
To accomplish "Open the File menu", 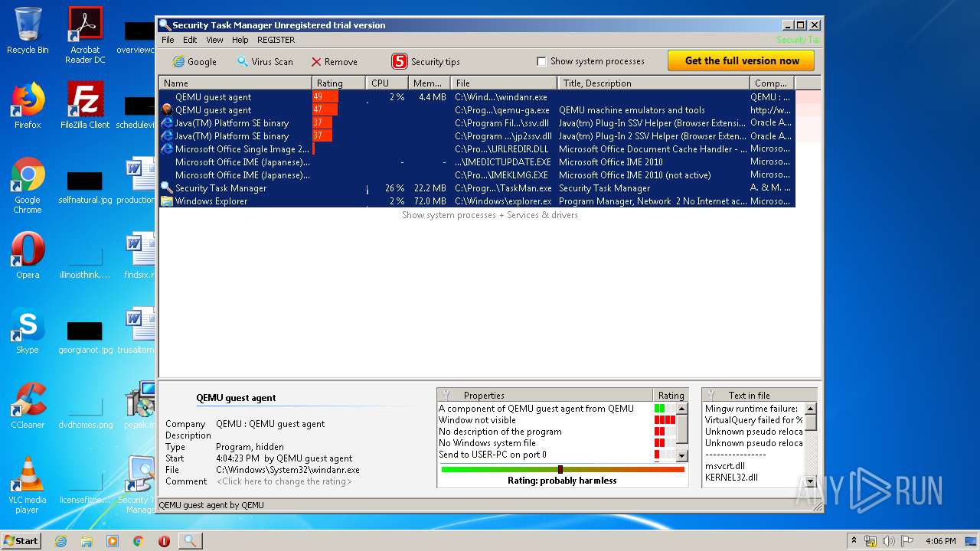I will click(168, 40).
